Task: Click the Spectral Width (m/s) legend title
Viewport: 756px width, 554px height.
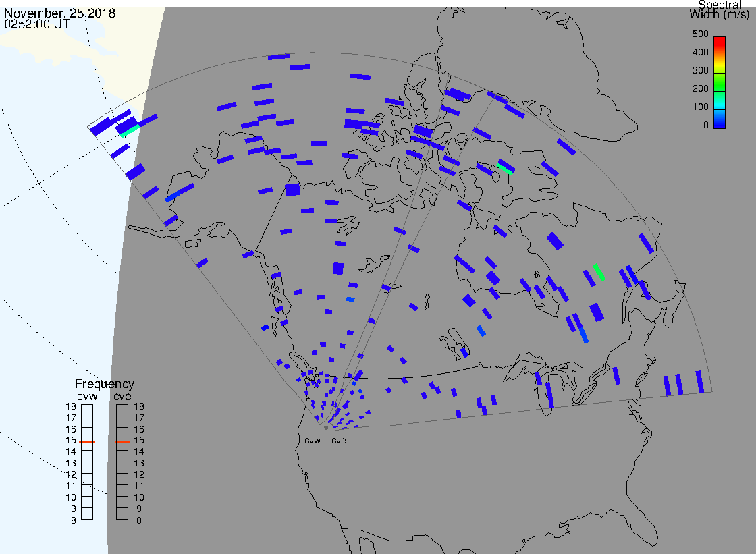Action: point(720,9)
